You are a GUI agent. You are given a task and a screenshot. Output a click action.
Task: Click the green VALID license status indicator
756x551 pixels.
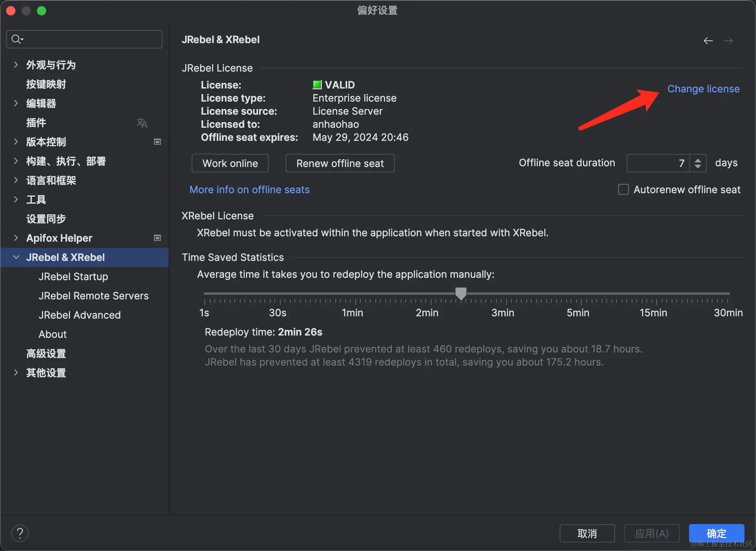click(x=317, y=85)
